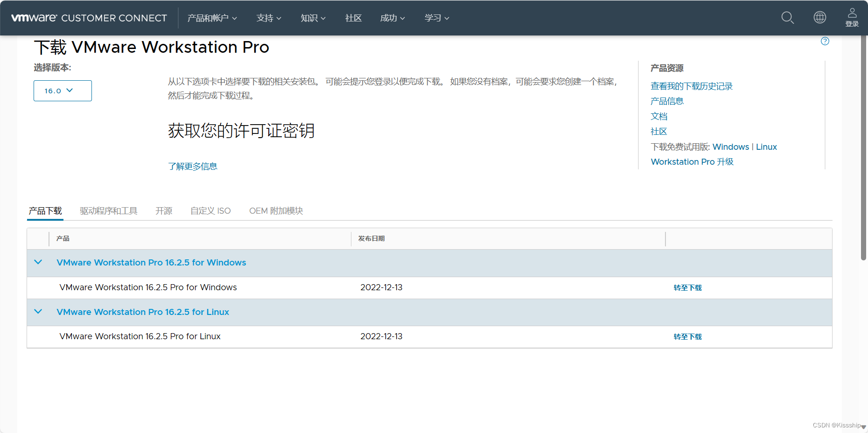868x433 pixels.
Task: Click the 了解更多信息 link
Action: pyautogui.click(x=193, y=167)
